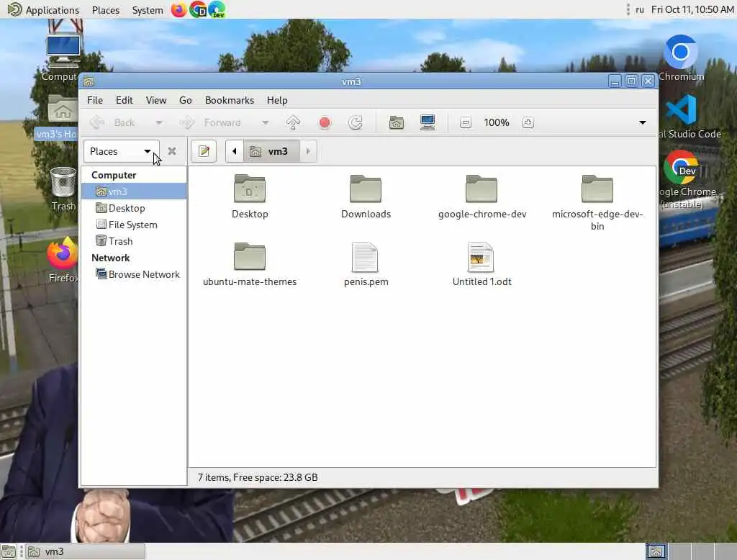This screenshot has width=737, height=560.
Task: Select Browse Network in the sidebar
Action: [134, 274]
